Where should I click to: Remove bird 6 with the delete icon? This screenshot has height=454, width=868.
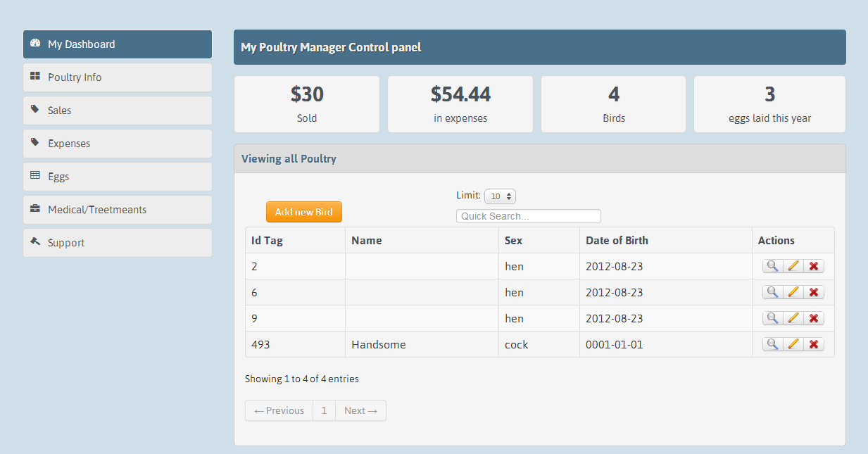tap(814, 292)
